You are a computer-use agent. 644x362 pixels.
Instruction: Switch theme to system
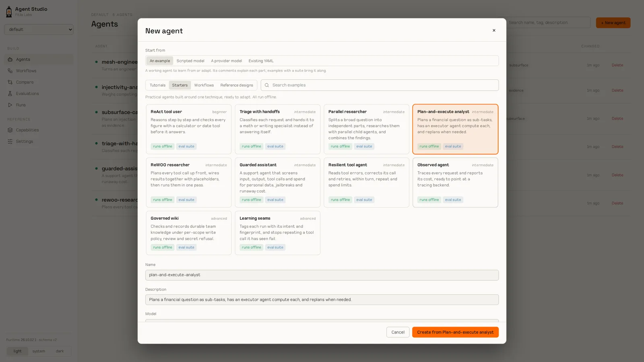click(39, 351)
